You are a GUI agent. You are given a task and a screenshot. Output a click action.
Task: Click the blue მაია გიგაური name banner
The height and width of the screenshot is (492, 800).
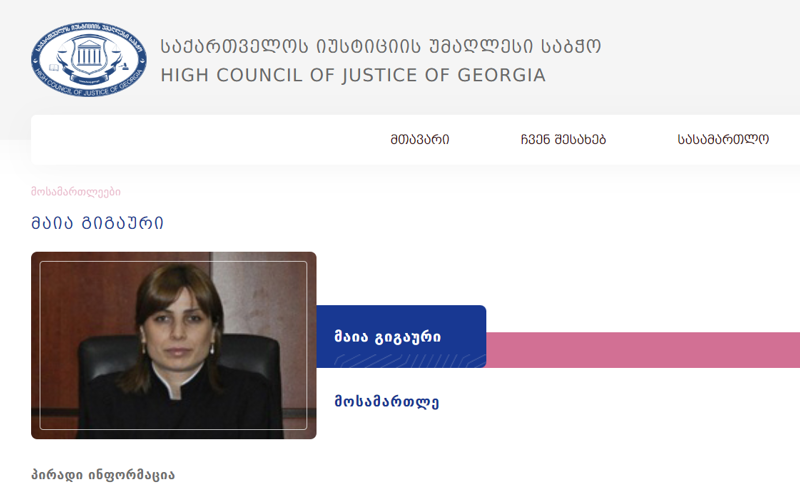(x=401, y=336)
